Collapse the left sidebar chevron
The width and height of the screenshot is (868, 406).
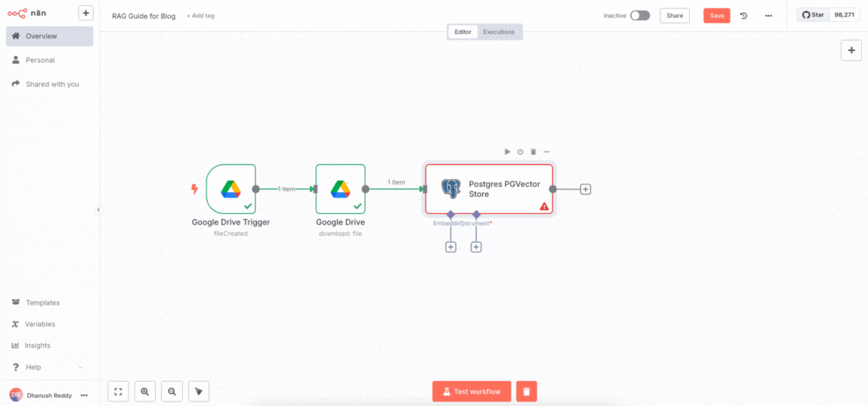tap(98, 209)
